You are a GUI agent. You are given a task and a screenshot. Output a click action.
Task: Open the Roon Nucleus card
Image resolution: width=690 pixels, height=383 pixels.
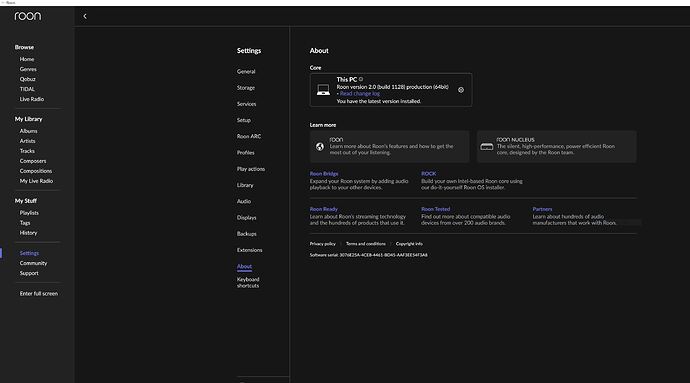pos(557,147)
